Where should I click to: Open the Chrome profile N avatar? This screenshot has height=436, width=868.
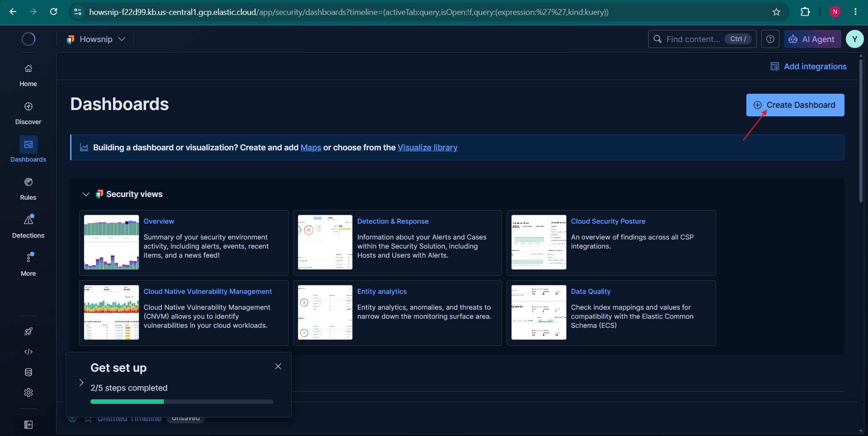pos(835,12)
